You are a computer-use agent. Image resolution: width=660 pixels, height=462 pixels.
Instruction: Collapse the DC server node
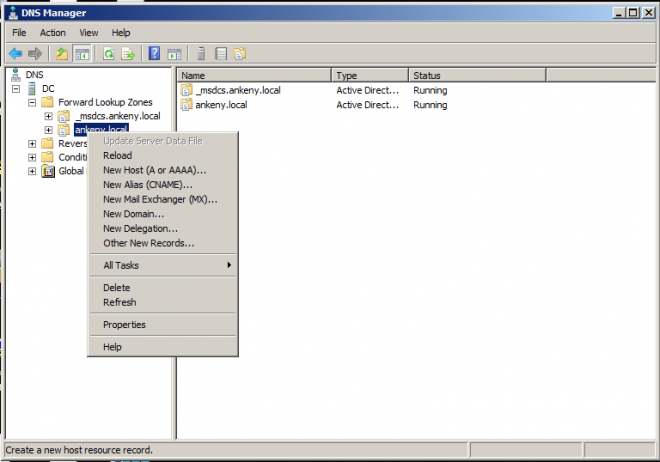16,89
